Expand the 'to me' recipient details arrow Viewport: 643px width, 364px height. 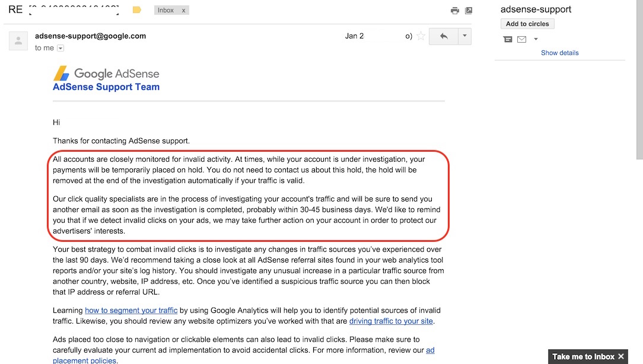click(x=61, y=48)
